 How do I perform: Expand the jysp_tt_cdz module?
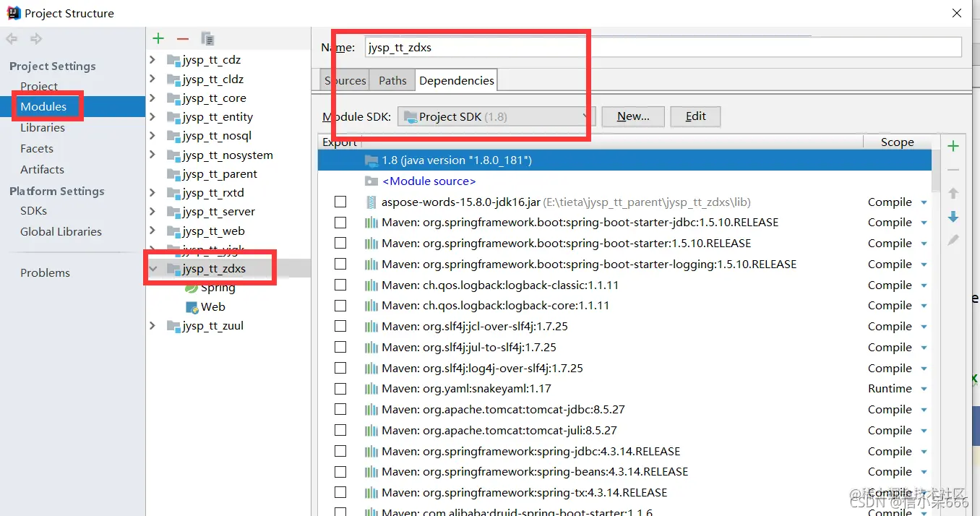[x=152, y=60]
